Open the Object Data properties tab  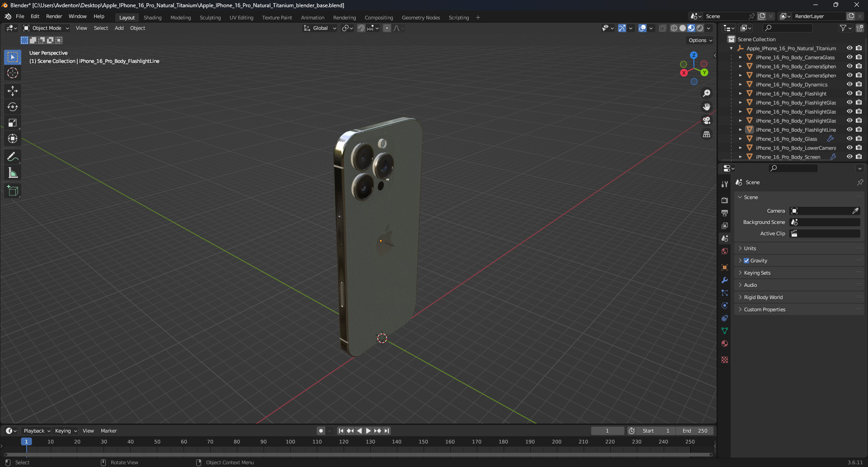pyautogui.click(x=725, y=331)
